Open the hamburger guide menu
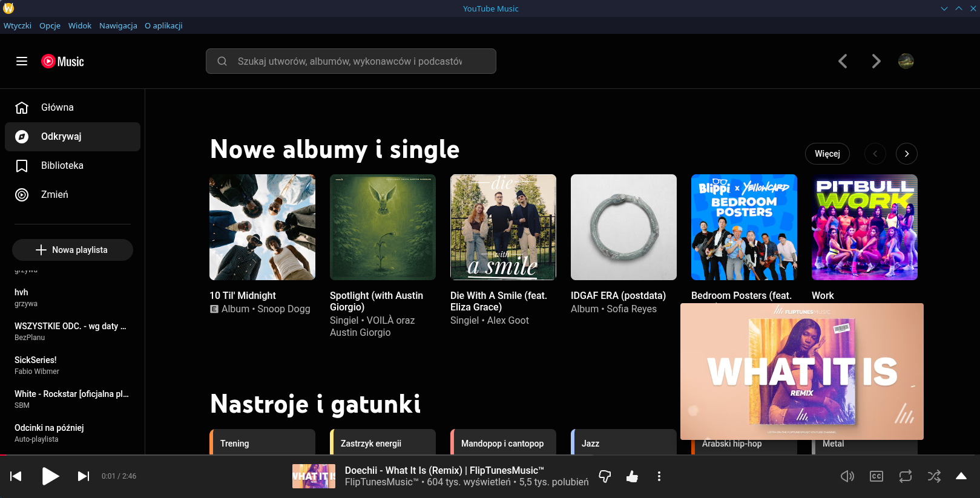Viewport: 980px width, 498px height. (x=22, y=61)
